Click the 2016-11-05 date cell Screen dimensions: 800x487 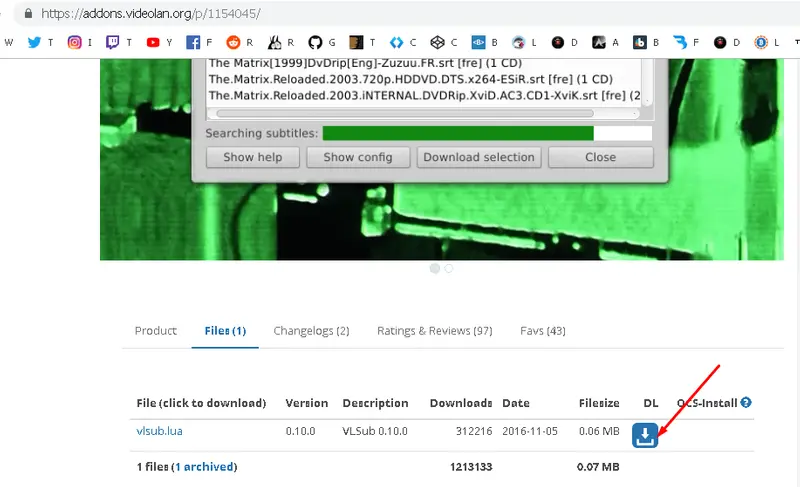[530, 431]
